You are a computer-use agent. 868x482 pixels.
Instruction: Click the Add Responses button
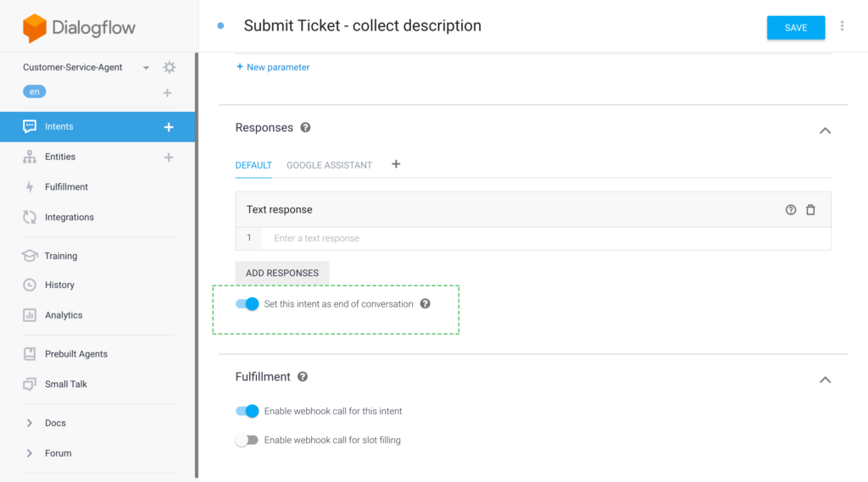tap(281, 273)
